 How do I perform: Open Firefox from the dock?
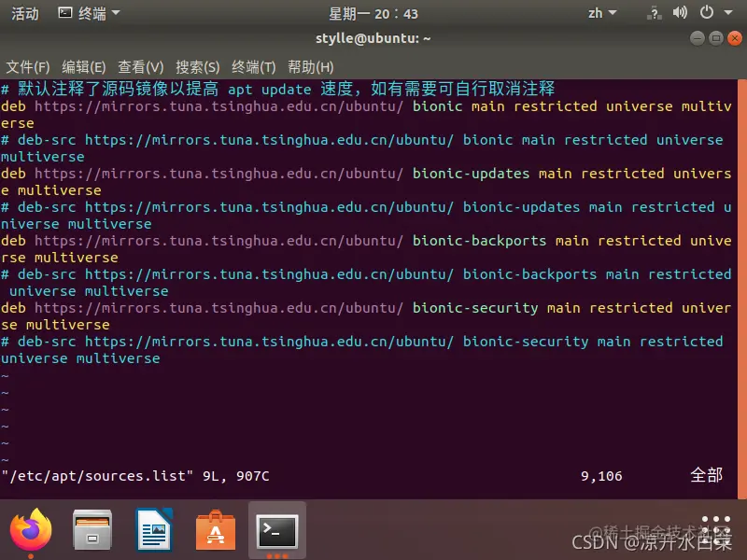[31, 530]
